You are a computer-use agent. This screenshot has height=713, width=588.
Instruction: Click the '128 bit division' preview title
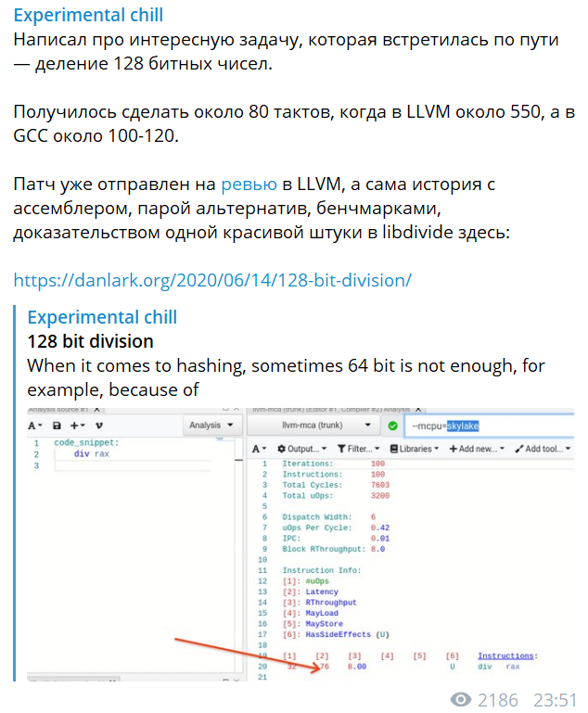(89, 341)
